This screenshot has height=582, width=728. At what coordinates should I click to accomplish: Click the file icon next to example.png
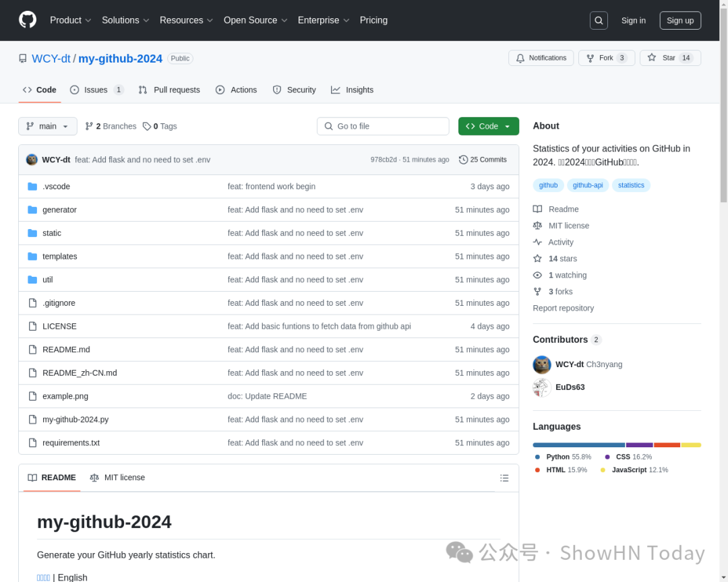coord(32,396)
